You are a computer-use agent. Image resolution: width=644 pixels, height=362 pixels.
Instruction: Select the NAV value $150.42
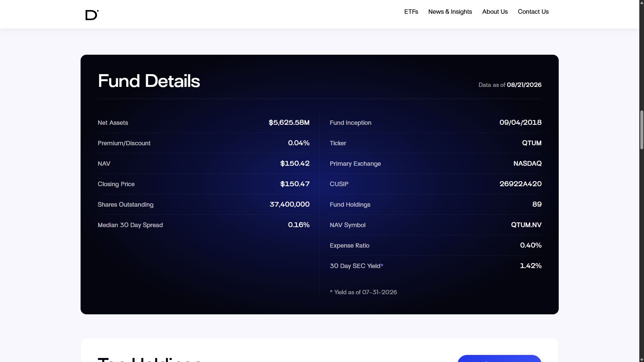[295, 163]
